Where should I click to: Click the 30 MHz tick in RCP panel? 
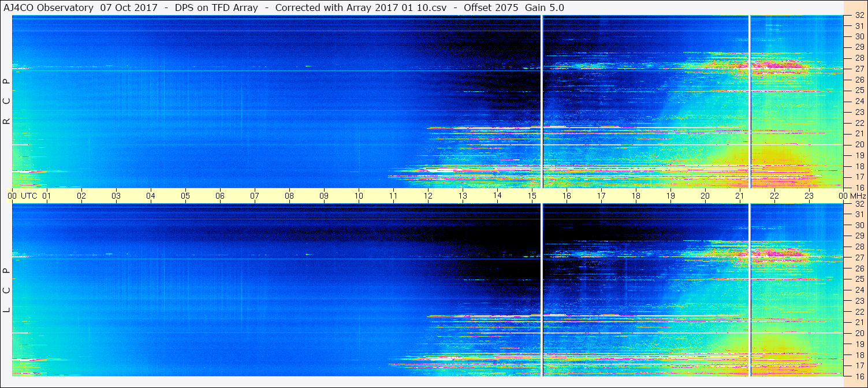tap(859, 36)
